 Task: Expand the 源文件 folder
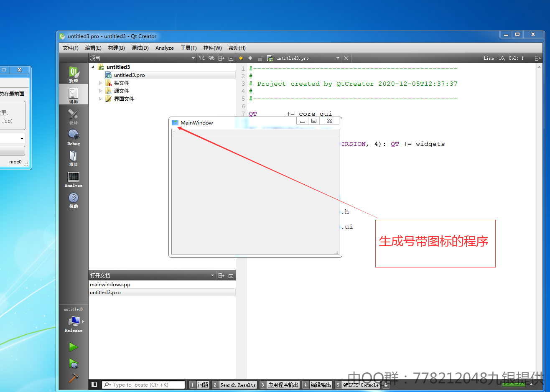pyautogui.click(x=100, y=91)
